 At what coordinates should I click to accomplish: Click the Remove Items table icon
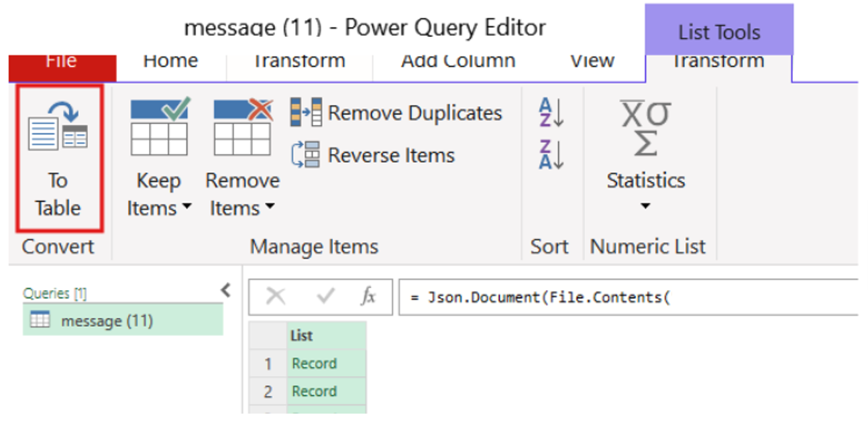(x=242, y=127)
